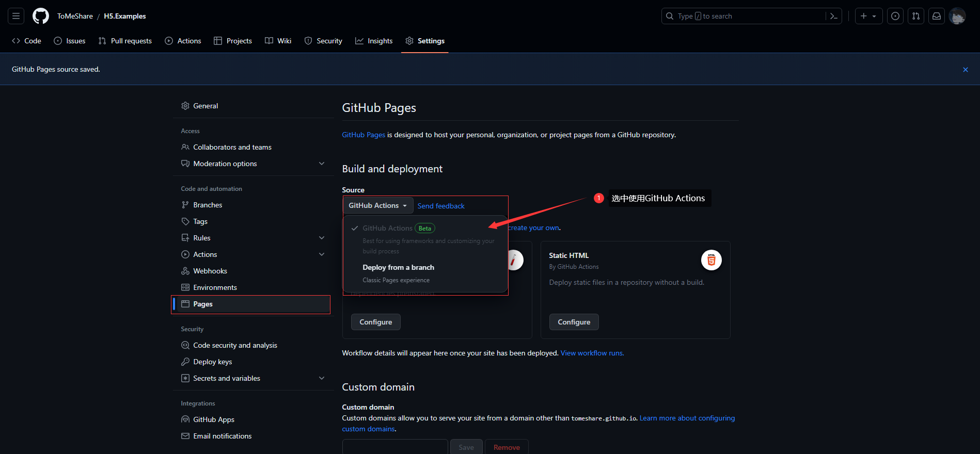Open the GitHub Actions source dropdown
This screenshot has width=980, height=454.
378,205
